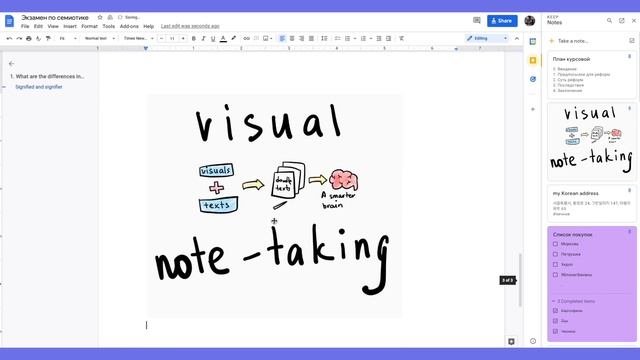Open the Google account avatar

[530, 20]
